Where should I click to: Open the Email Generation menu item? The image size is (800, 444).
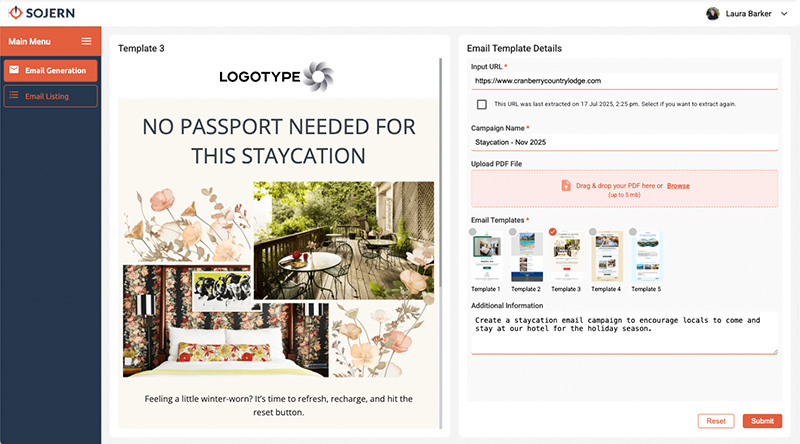click(x=51, y=70)
